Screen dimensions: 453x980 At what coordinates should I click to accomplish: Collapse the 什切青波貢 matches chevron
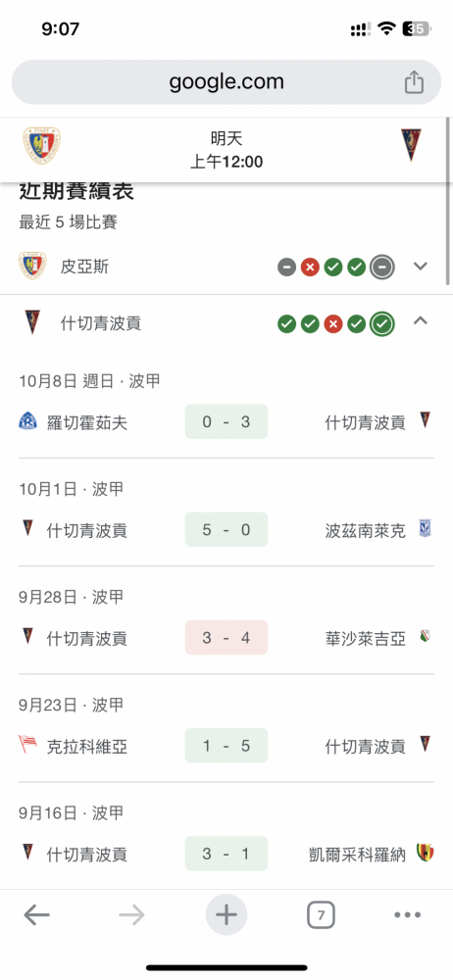point(421,321)
